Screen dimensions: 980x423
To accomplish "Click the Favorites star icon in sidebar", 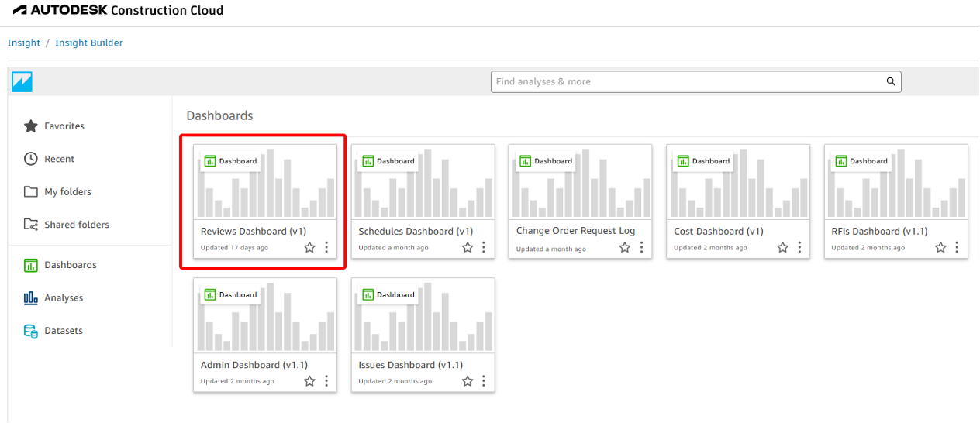I will [x=31, y=126].
